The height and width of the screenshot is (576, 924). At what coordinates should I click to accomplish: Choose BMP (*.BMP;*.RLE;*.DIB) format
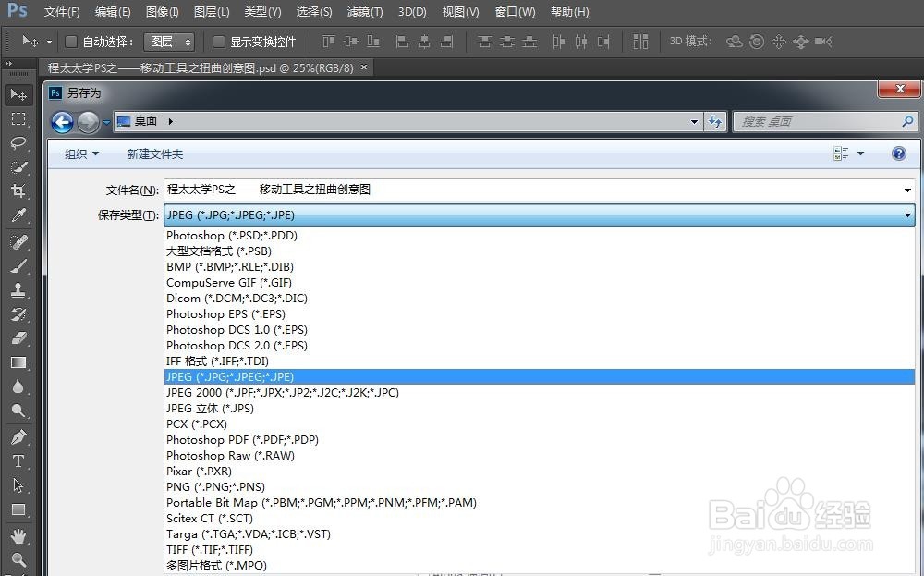click(540, 266)
